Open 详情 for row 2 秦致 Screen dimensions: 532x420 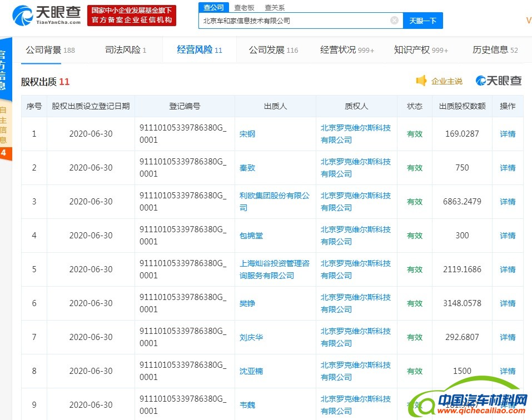click(x=508, y=168)
